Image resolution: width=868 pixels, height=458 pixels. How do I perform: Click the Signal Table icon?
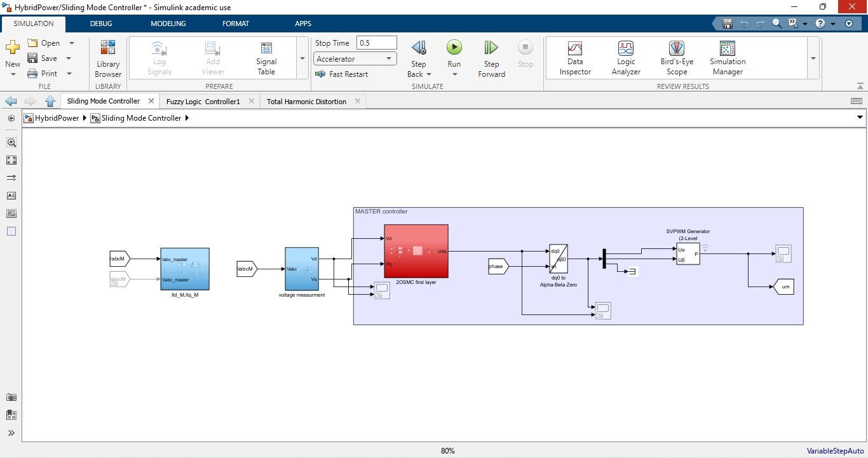266,58
